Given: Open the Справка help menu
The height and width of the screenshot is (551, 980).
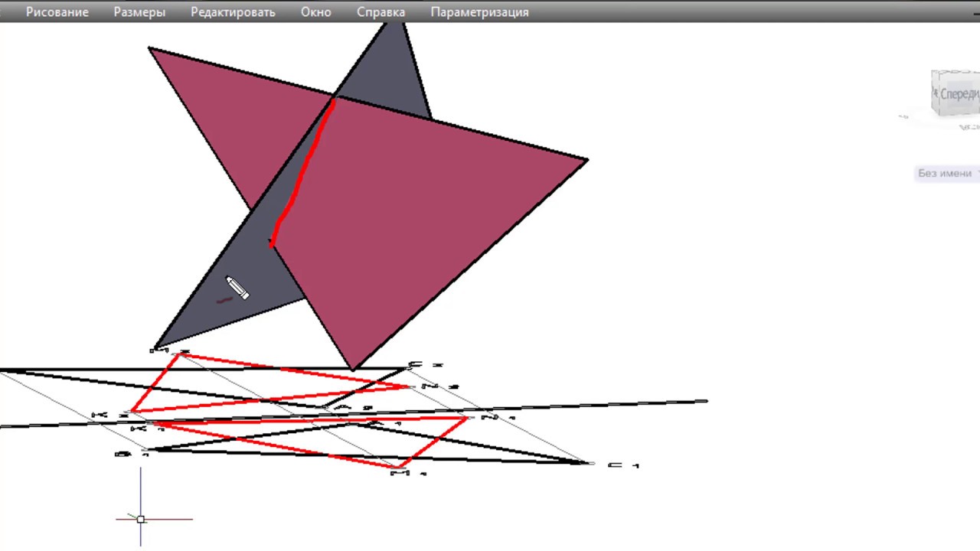Looking at the screenshot, I should click(381, 12).
